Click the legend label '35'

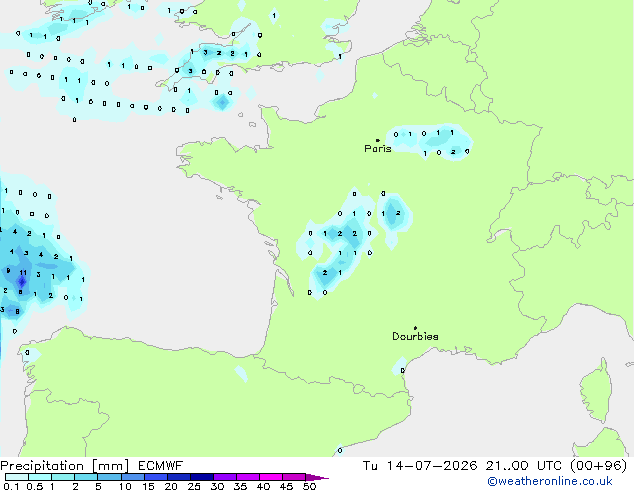coord(240,486)
